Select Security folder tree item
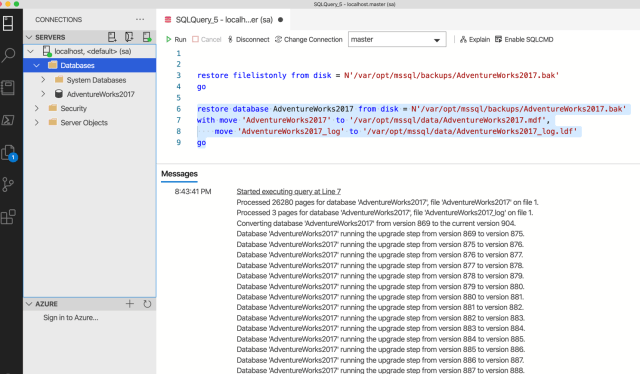This screenshot has height=374, width=640. coord(90,108)
